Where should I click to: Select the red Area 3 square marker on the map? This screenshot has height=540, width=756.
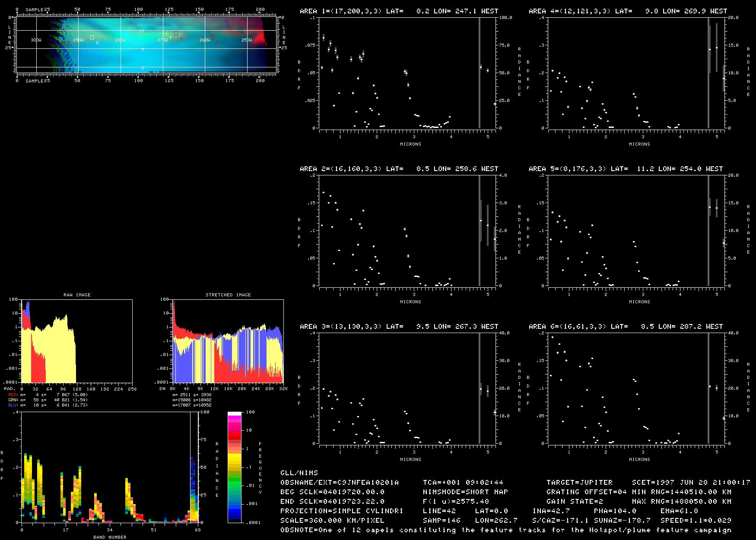(176, 34)
